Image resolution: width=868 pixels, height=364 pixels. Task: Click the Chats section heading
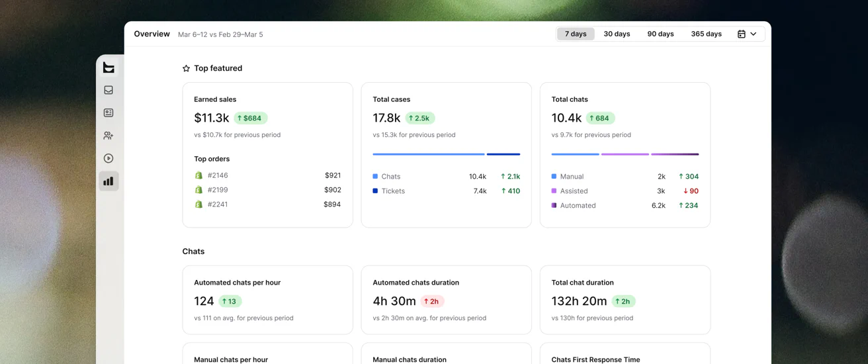coord(193,251)
